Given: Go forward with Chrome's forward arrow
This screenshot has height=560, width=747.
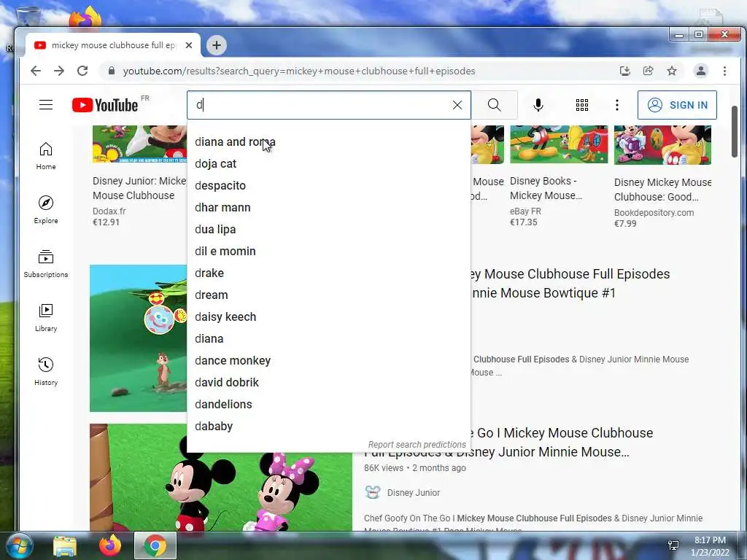Looking at the screenshot, I should [59, 71].
